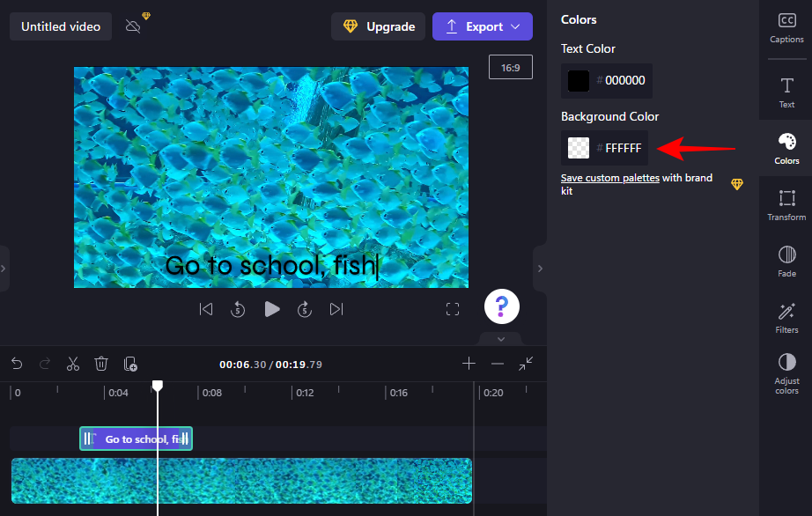
Task: Skip forward 5 seconds
Action: (304, 309)
